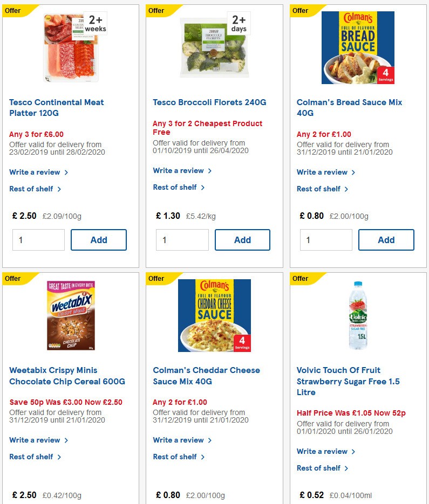
Task: Click the Offer flag on Continental Meat Platter tile
Action: [x=12, y=10]
